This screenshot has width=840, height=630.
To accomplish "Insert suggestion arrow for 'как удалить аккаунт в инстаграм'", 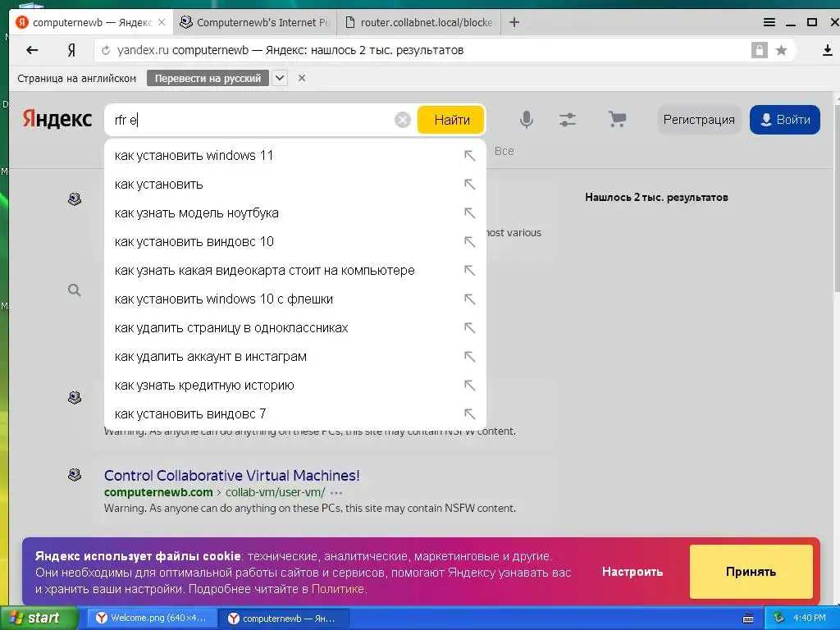I will pyautogui.click(x=469, y=356).
